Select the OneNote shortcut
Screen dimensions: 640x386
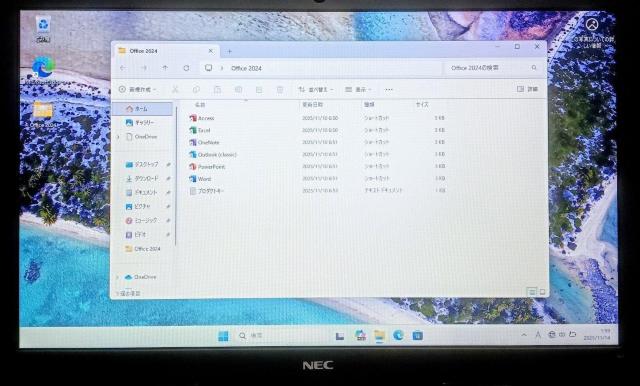204,142
